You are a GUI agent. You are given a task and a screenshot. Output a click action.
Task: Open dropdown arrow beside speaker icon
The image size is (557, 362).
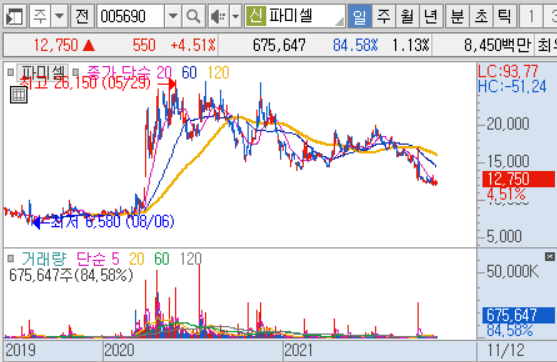pos(236,16)
